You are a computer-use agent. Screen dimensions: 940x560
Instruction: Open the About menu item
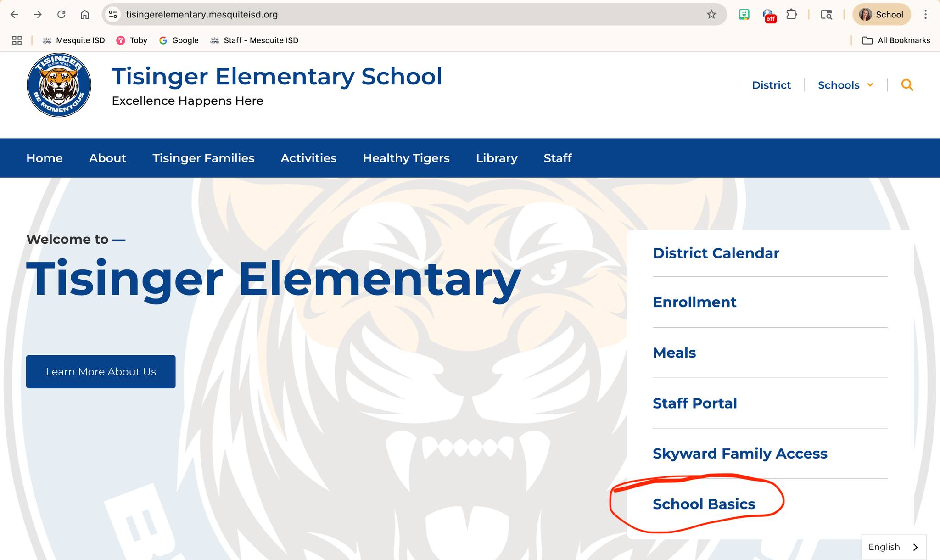(x=107, y=158)
